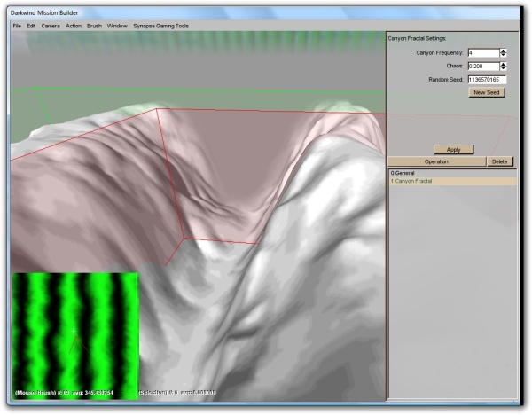532x415 pixels.
Task: Open the Action menu
Action: pos(74,26)
